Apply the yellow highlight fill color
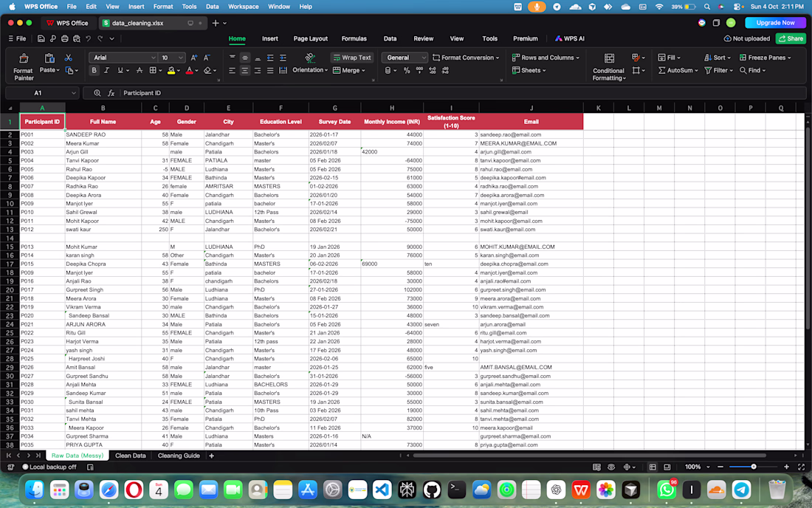The image size is (812, 508). [171, 70]
